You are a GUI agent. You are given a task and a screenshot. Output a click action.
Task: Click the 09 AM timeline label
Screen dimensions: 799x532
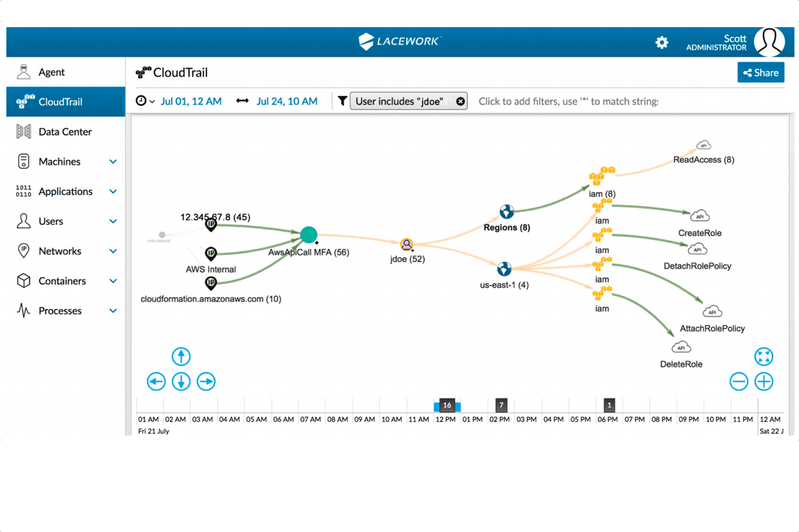(x=364, y=420)
